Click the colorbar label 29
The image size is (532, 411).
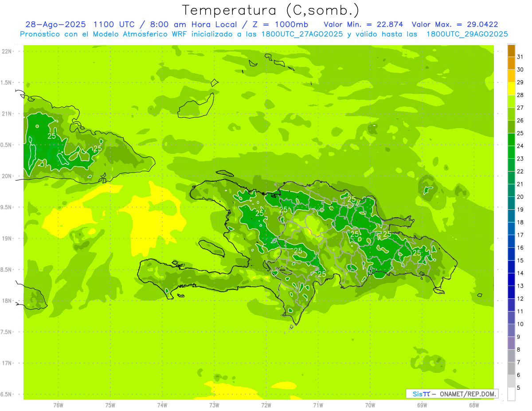pos(520,82)
